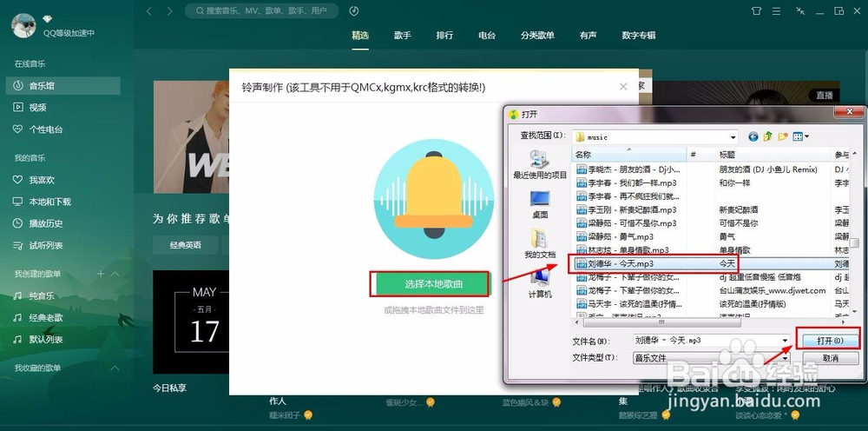Click the user avatar picture
Screen dimensions: 868x431
(23, 25)
